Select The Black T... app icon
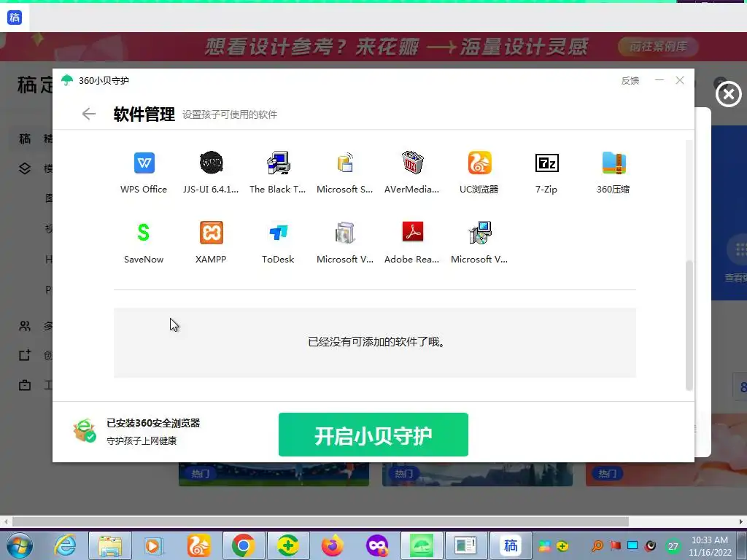This screenshot has height=560, width=747. 278,163
